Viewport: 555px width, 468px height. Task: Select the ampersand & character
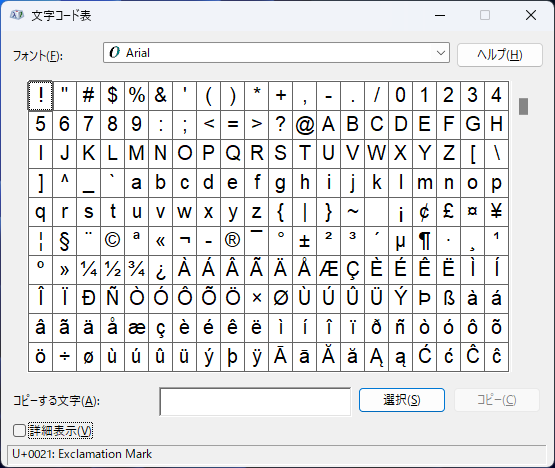[161, 96]
